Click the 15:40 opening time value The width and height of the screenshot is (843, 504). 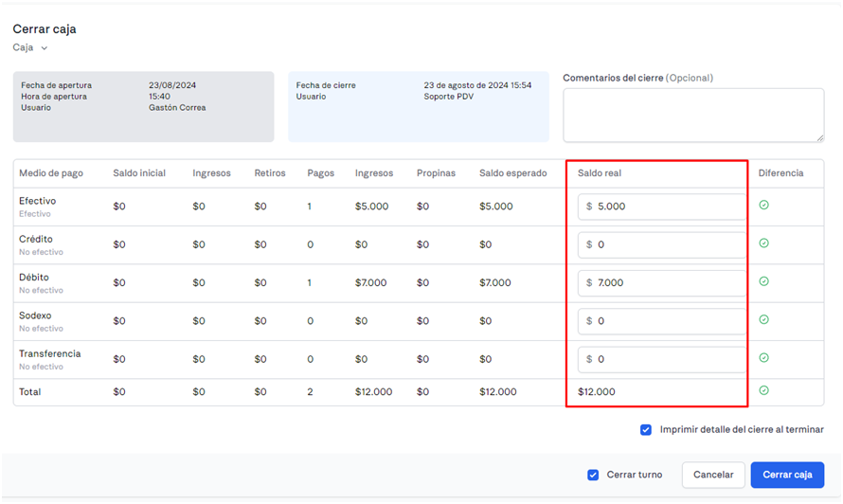160,97
